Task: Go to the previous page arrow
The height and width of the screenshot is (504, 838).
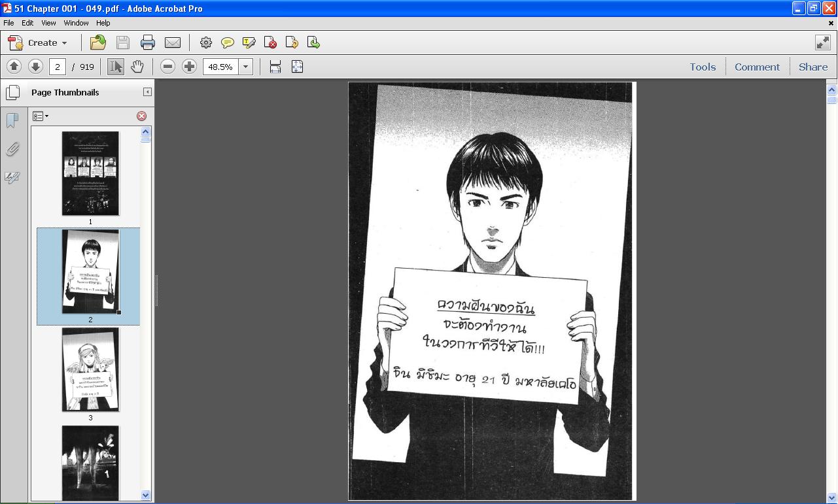Action: click(x=14, y=67)
